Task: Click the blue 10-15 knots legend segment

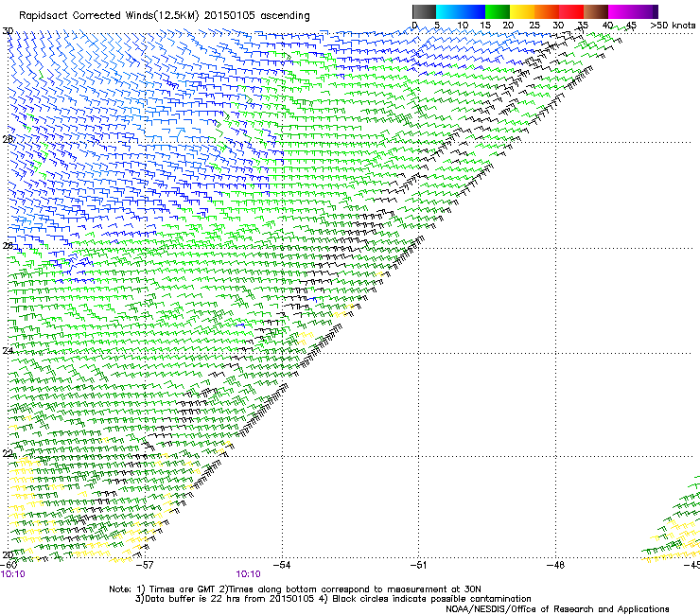Action: [473, 11]
